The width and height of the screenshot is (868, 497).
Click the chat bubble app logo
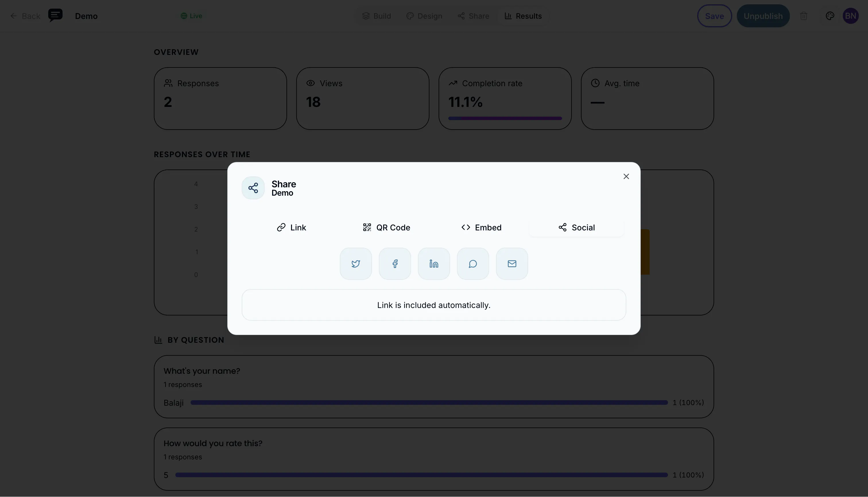(x=55, y=15)
